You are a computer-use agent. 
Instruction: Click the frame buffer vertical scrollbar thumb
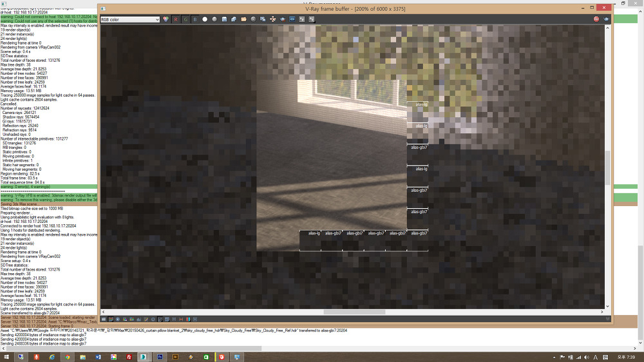point(607,167)
